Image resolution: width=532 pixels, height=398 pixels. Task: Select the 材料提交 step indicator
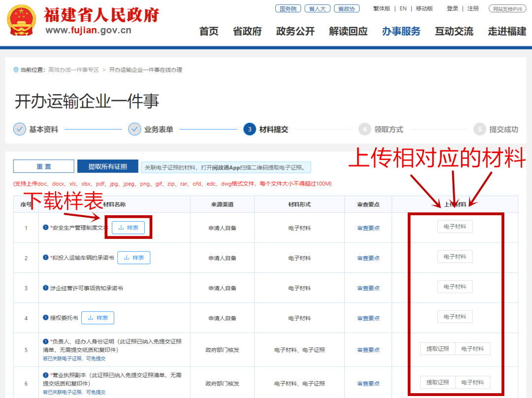249,129
